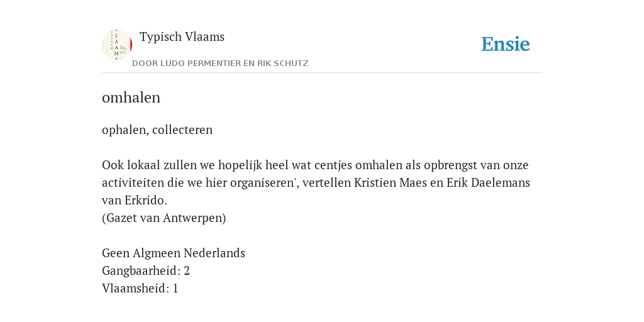Click the Gangbaarheid: 2 rating line
Screen dimensions: 644x322
click(x=146, y=270)
